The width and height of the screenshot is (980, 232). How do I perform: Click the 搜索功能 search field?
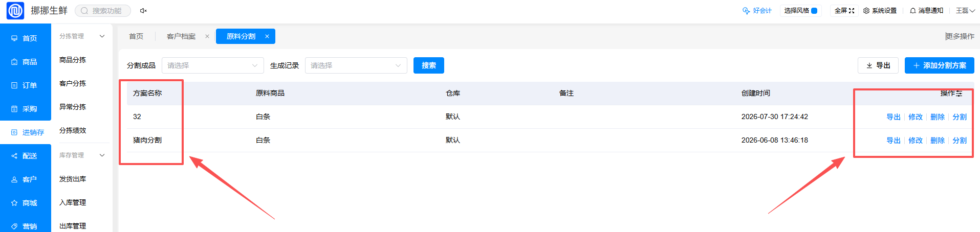click(103, 11)
